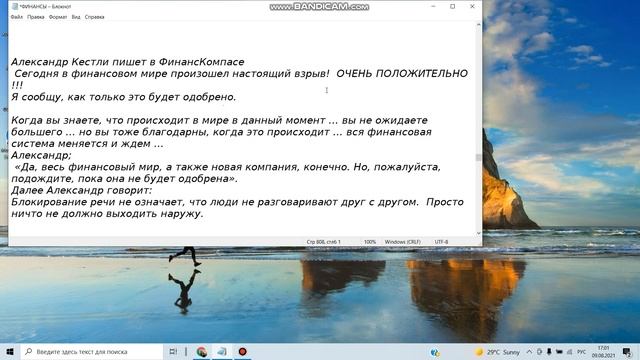
Task: Click the Notepad taskbar button
Action: point(222,352)
